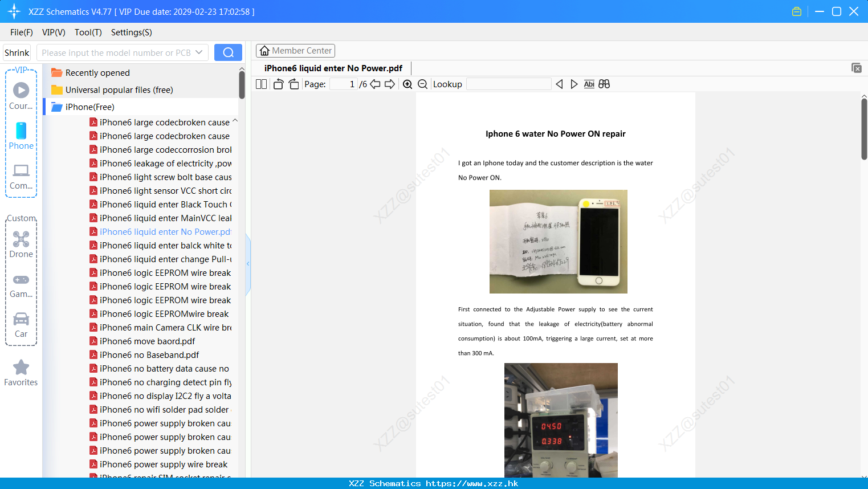868x489 pixels.
Task: Collapse the iPhone(Free) folder
Action: coord(83,107)
